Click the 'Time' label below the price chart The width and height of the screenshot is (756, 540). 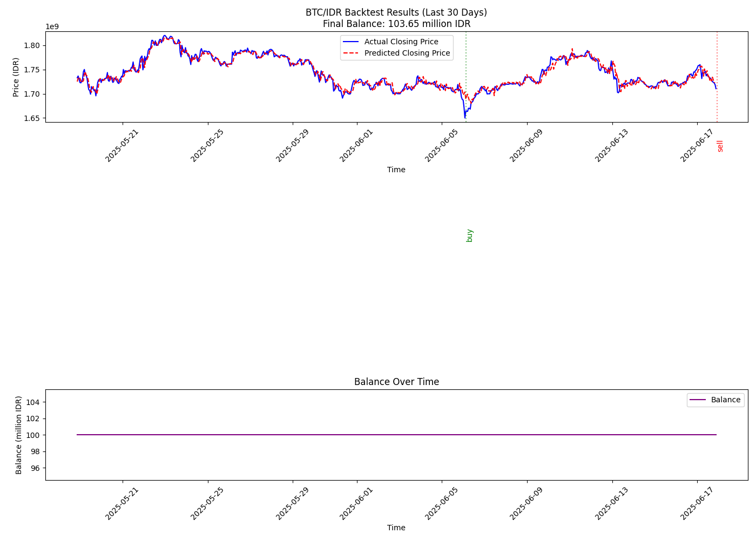click(396, 170)
